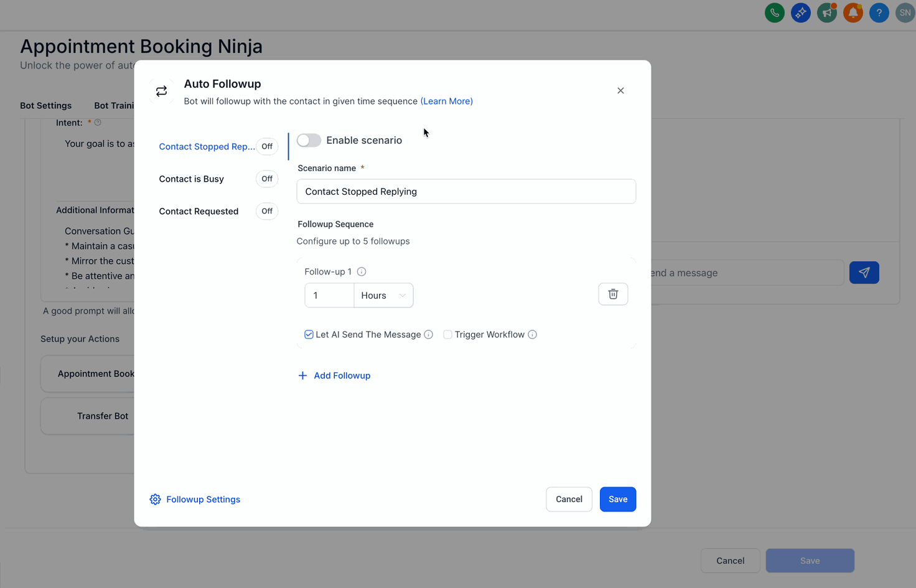This screenshot has height=588, width=916.
Task: Uncheck Let AI Send The Message checkbox
Action: (x=309, y=335)
